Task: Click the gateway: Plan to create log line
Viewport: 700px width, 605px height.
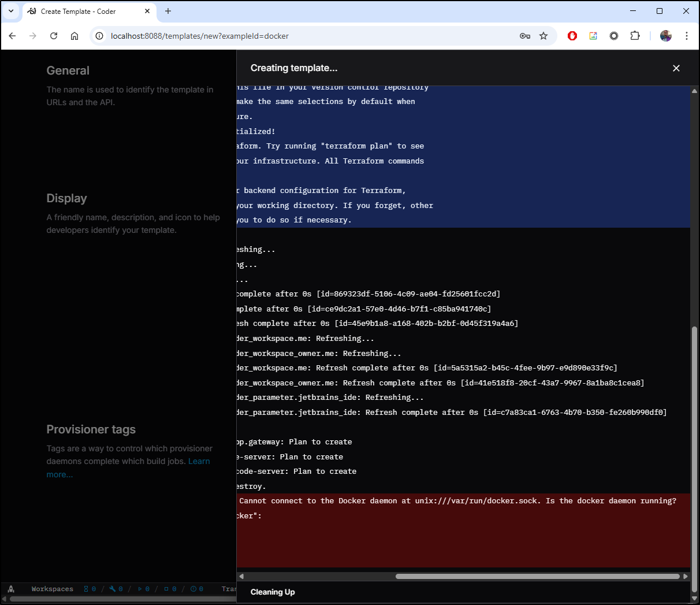Action: click(x=294, y=442)
